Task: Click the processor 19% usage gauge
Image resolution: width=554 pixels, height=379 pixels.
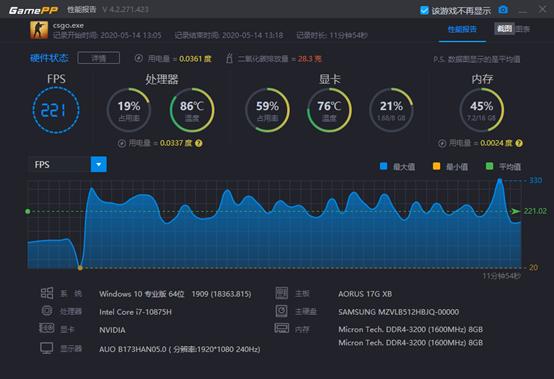Action: click(129, 110)
